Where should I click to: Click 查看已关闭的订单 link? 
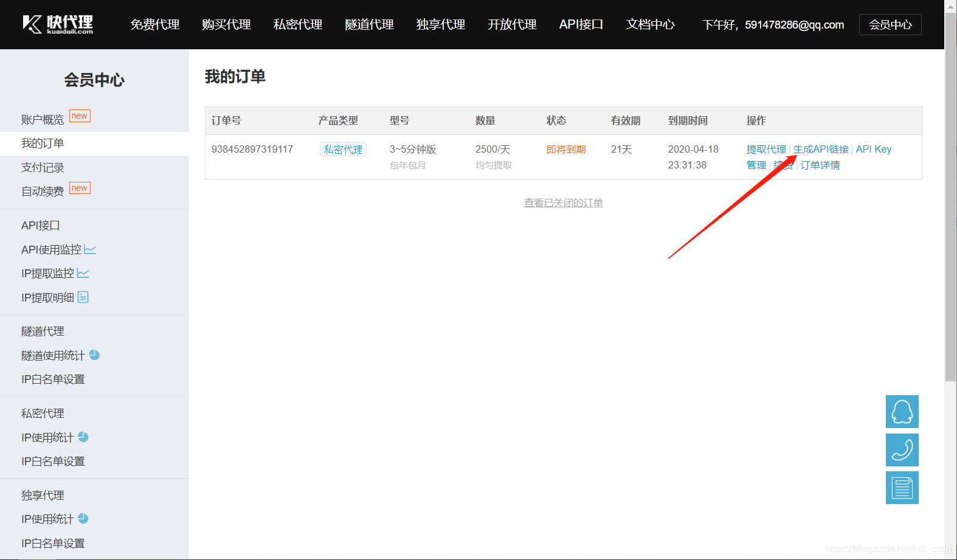pos(564,202)
